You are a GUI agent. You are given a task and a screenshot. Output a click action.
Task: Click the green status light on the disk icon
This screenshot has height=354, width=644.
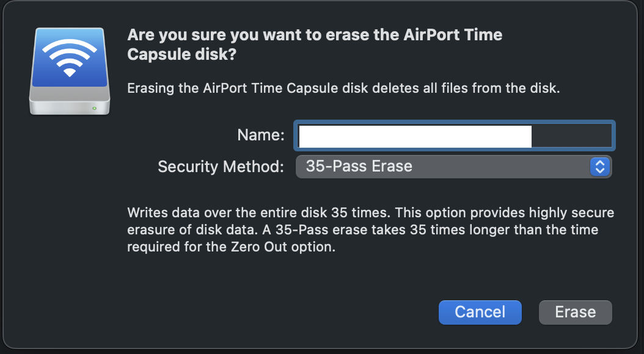click(93, 108)
